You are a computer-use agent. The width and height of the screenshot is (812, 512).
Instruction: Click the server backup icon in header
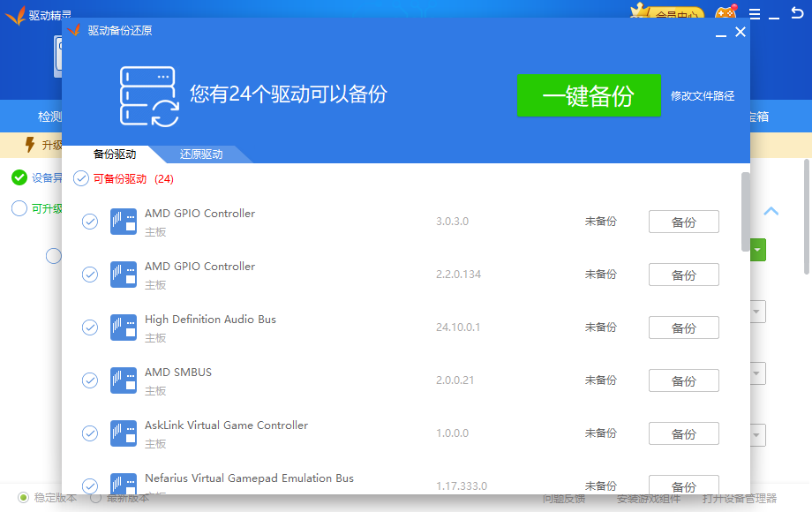pyautogui.click(x=149, y=96)
